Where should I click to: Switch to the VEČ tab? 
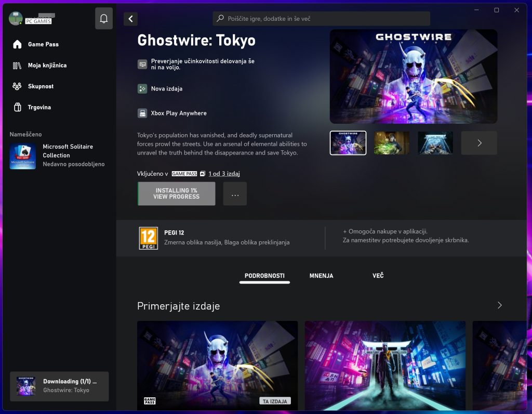pyautogui.click(x=378, y=276)
